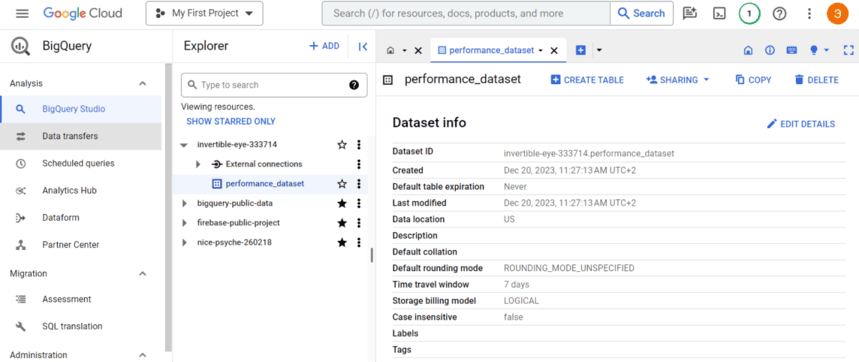Unstar firebase-public-project
859x362 pixels.
tap(342, 223)
